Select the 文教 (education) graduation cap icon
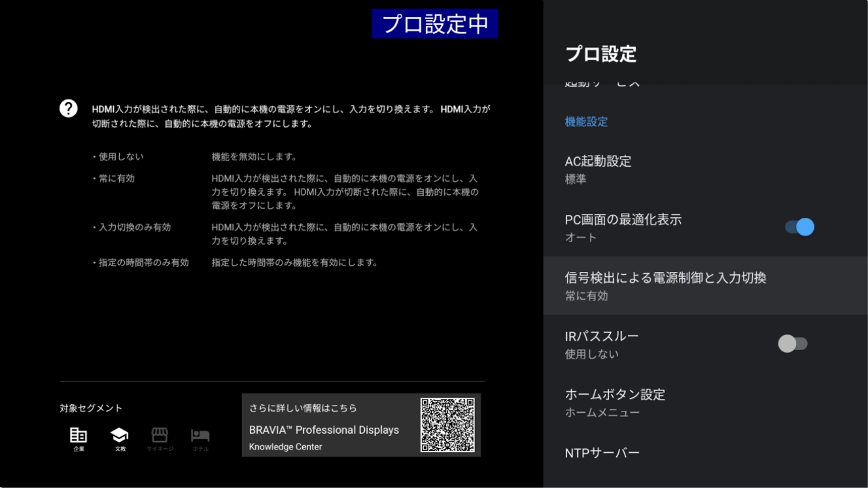Image resolution: width=868 pixels, height=488 pixels. 120,435
